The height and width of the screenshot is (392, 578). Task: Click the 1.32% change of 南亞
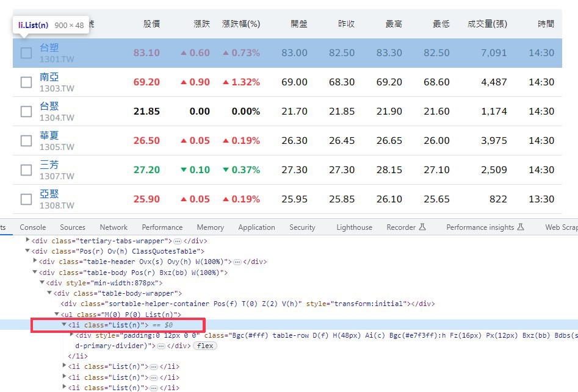[x=242, y=82]
